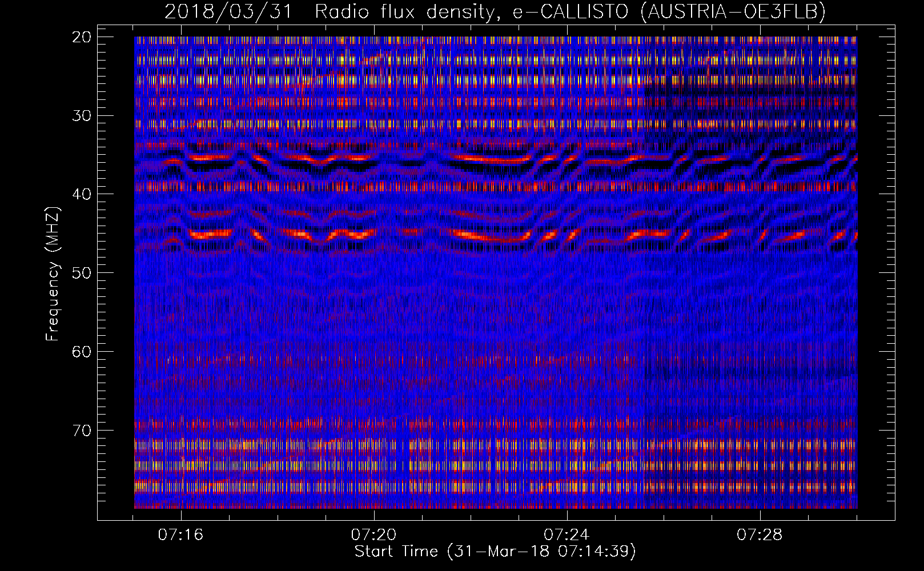924x571 pixels.
Task: Click the 'Start Time (31-Mar-18 07:14:39)' axis label
Action: (x=495, y=552)
